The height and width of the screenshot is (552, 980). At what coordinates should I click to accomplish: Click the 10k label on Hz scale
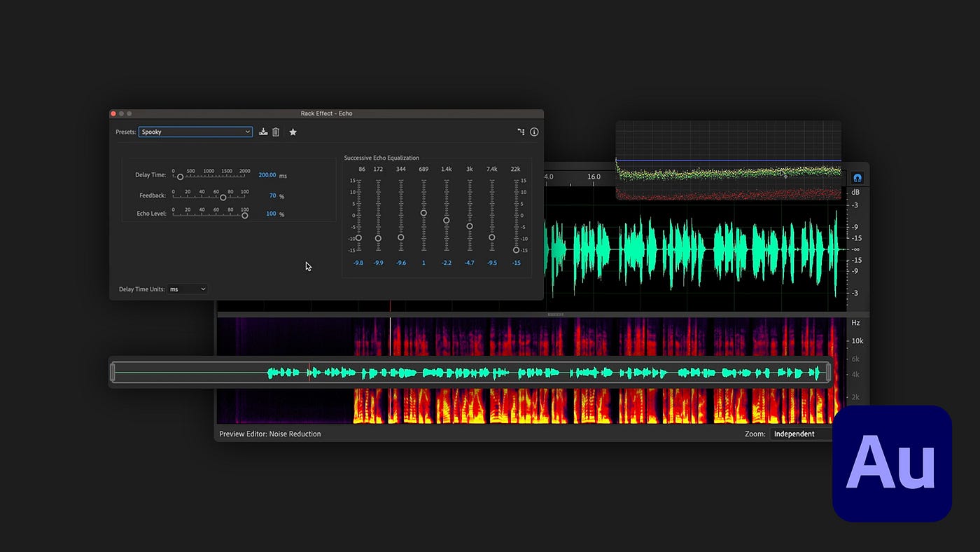coord(857,341)
